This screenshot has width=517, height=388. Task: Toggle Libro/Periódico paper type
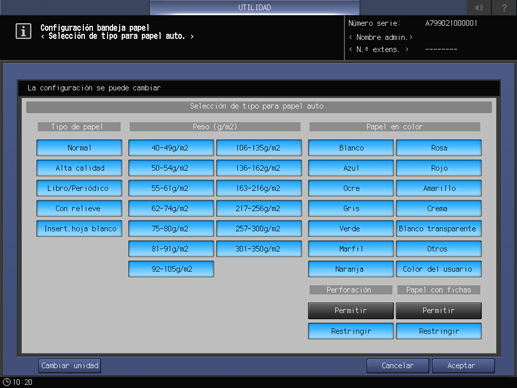79,188
